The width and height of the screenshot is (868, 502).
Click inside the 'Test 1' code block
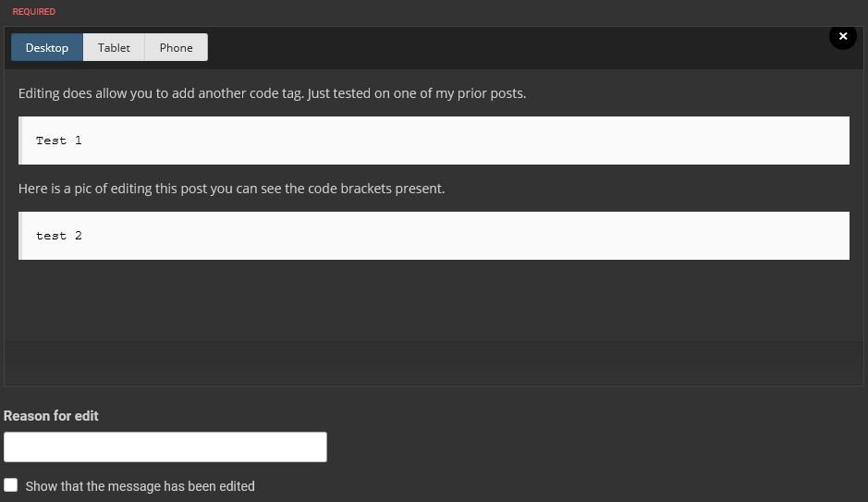tap(434, 141)
